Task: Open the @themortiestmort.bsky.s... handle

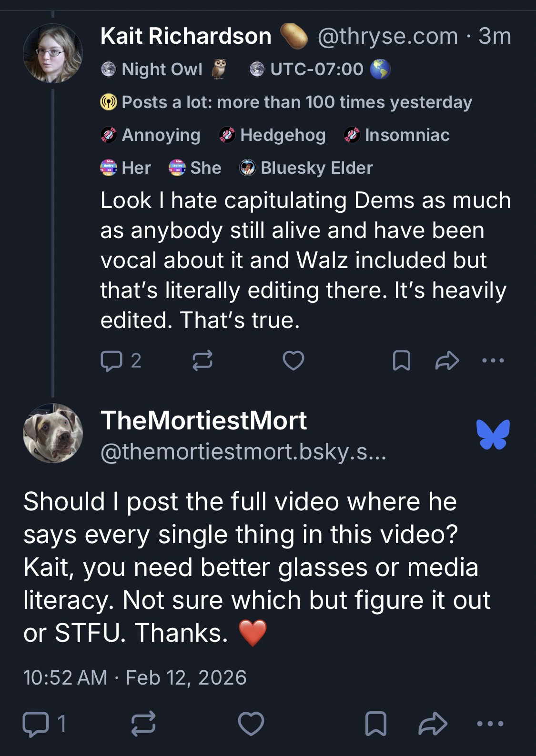Action: pyautogui.click(x=243, y=451)
